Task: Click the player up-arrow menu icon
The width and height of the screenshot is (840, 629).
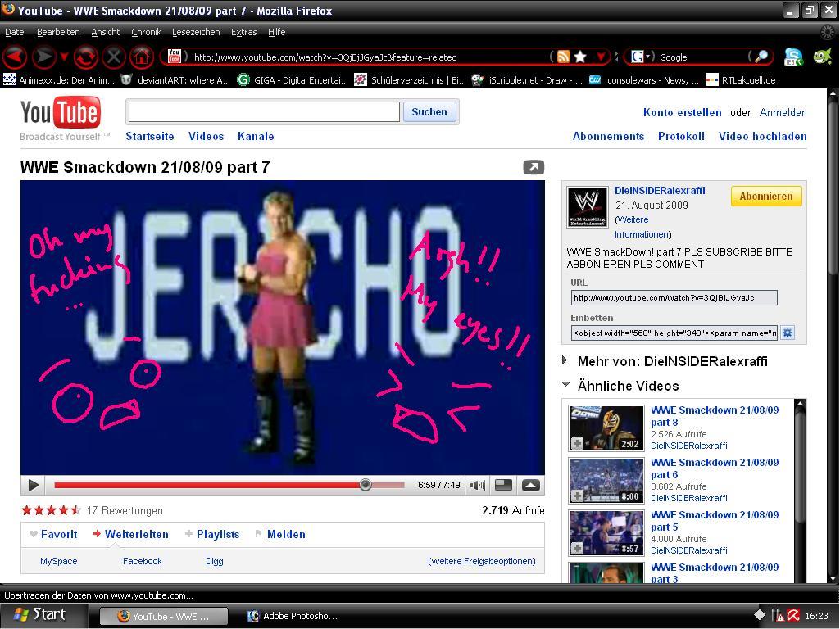Action: [x=530, y=485]
